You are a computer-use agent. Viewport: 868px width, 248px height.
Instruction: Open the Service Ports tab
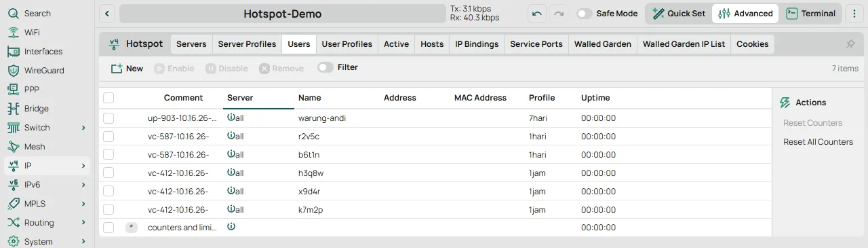[x=536, y=44]
